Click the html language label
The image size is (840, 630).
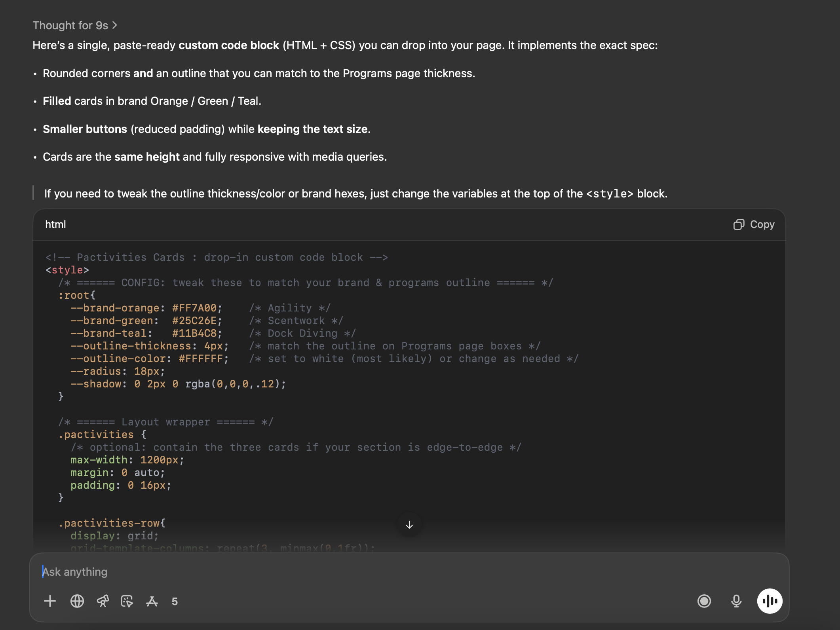click(x=55, y=224)
